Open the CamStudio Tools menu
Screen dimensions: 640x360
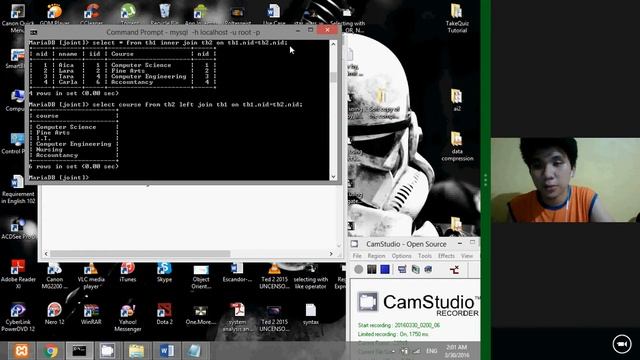point(424,256)
